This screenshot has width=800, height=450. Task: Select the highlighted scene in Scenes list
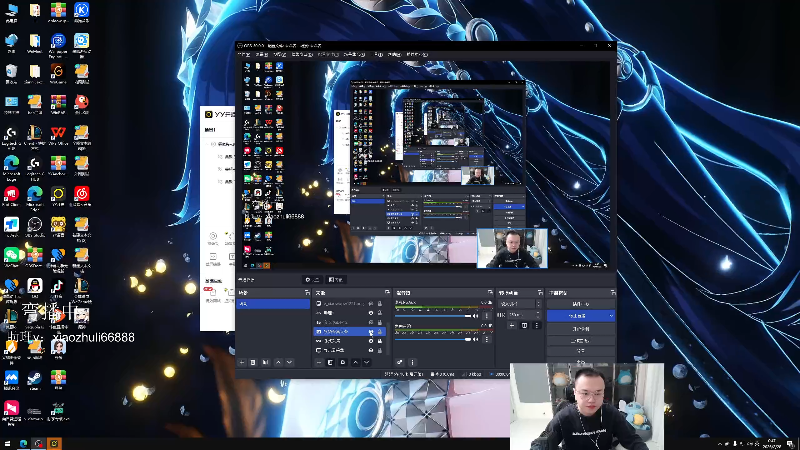pyautogui.click(x=273, y=304)
